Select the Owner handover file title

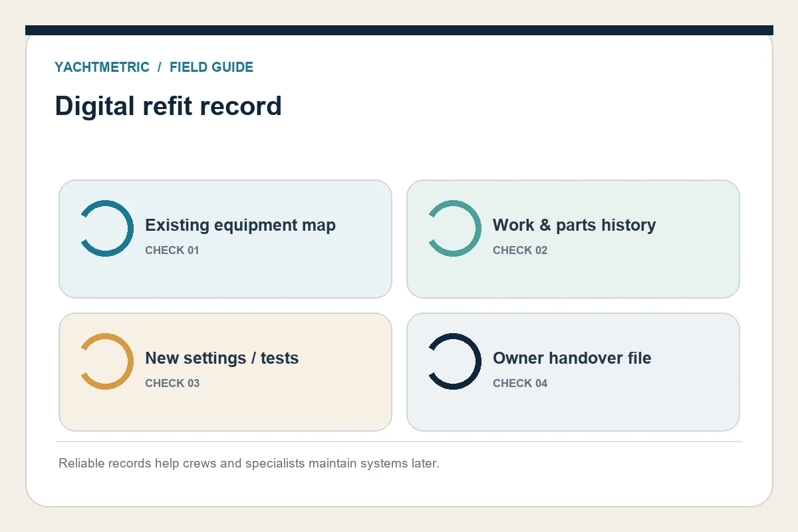point(572,358)
